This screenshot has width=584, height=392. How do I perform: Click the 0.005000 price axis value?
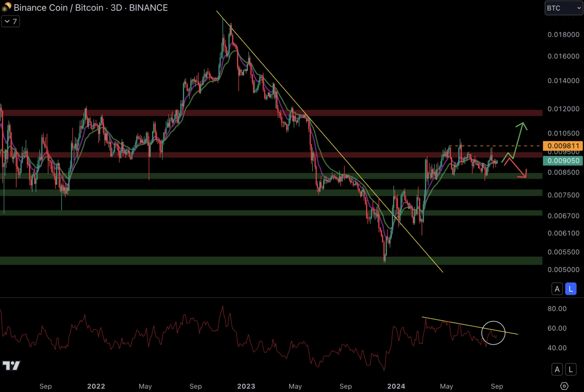pyautogui.click(x=563, y=270)
